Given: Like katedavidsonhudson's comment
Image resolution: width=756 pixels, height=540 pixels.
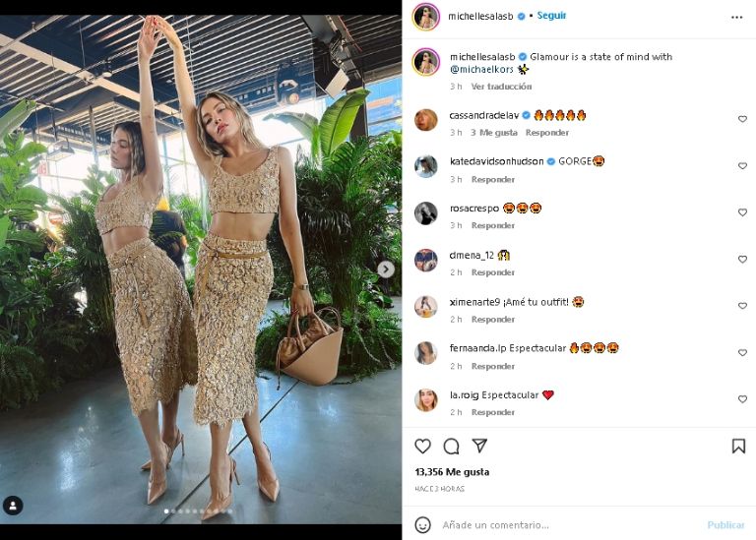Looking at the screenshot, I should click(x=742, y=166).
